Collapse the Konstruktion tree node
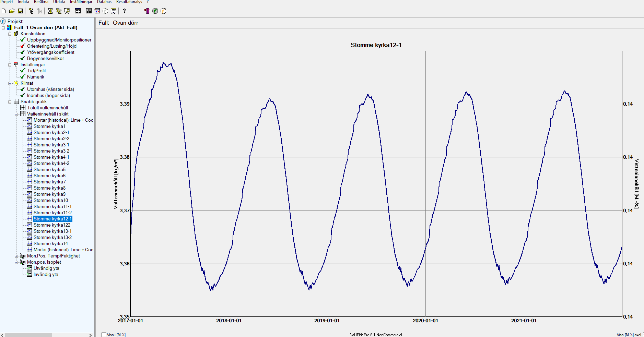 tap(10, 34)
